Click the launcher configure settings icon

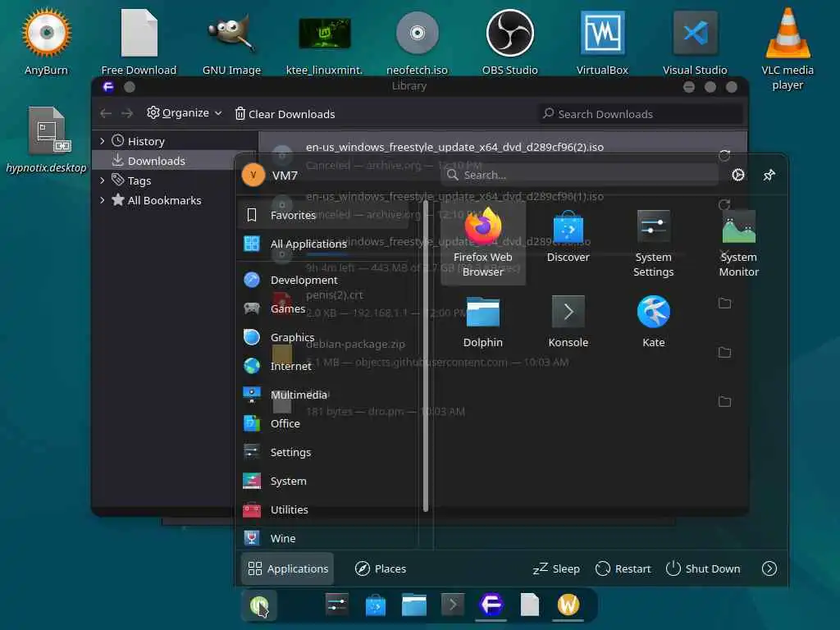pyautogui.click(x=737, y=176)
